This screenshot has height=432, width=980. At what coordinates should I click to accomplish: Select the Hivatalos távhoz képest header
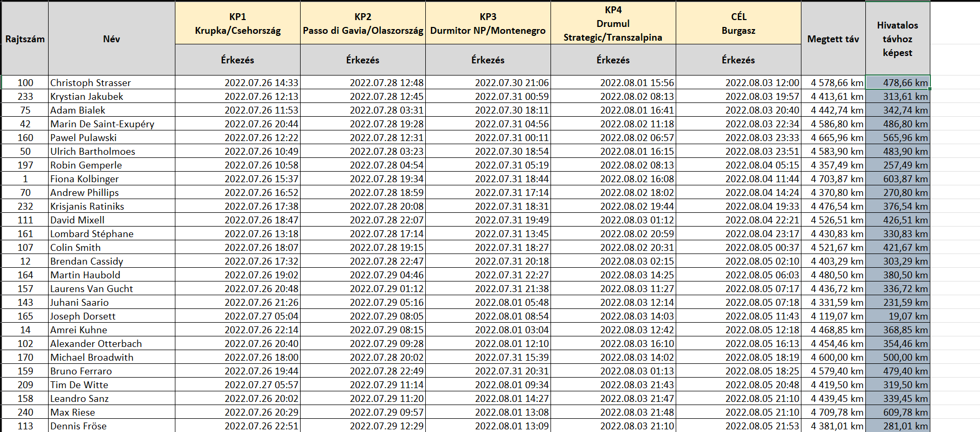point(897,39)
